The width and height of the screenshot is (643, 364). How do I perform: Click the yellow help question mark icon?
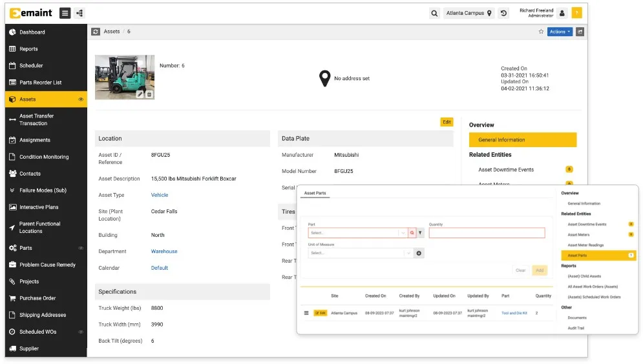[x=576, y=13]
